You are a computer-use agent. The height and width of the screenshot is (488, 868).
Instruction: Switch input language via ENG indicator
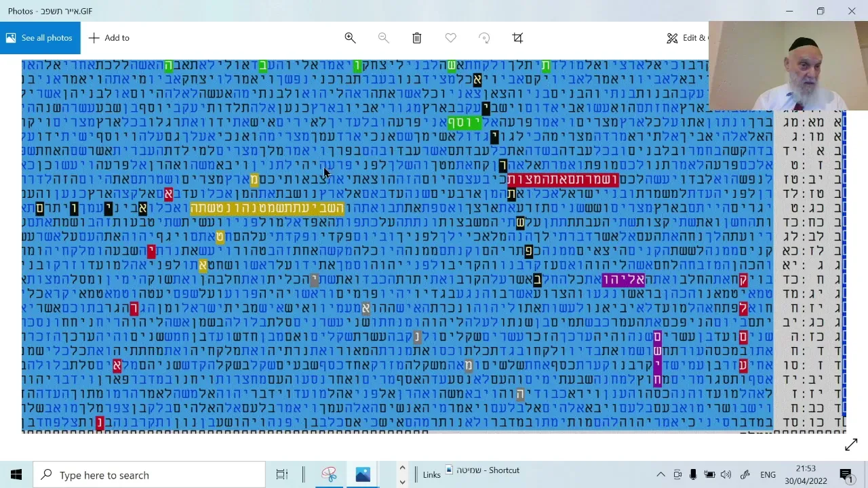(x=768, y=474)
